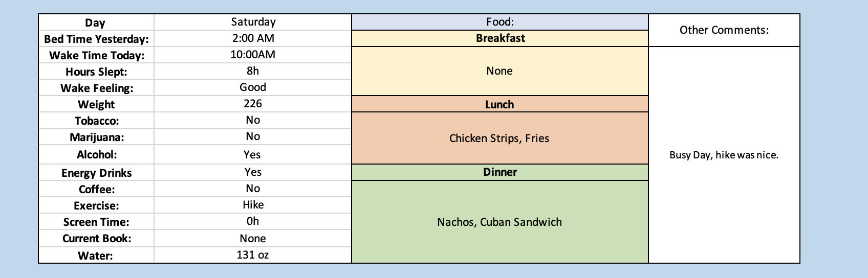Select the Busy Day comment cell
The width and height of the screenshot is (868, 278).
[x=724, y=155]
